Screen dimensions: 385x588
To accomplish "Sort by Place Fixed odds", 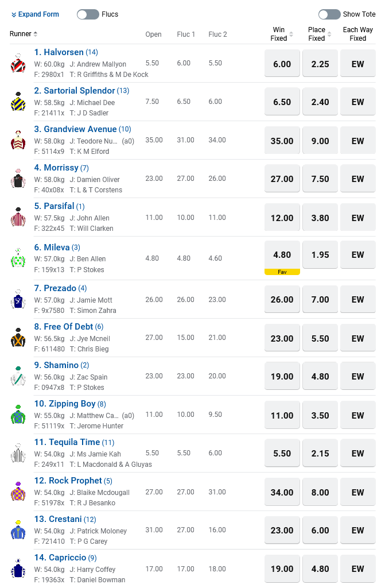I will click(x=320, y=34).
